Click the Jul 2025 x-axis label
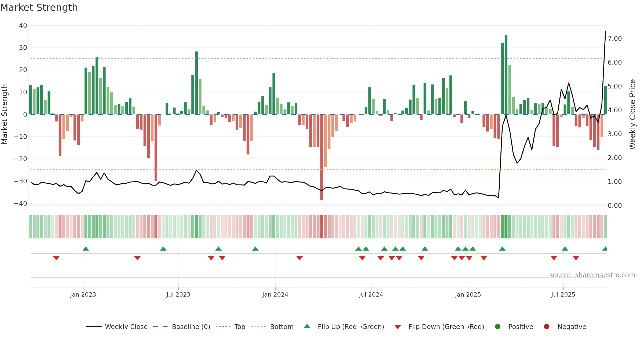The height and width of the screenshot is (362, 644). click(563, 294)
